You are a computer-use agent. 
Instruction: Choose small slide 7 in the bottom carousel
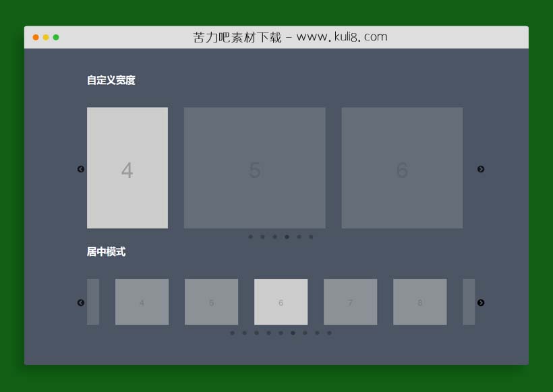coord(350,302)
